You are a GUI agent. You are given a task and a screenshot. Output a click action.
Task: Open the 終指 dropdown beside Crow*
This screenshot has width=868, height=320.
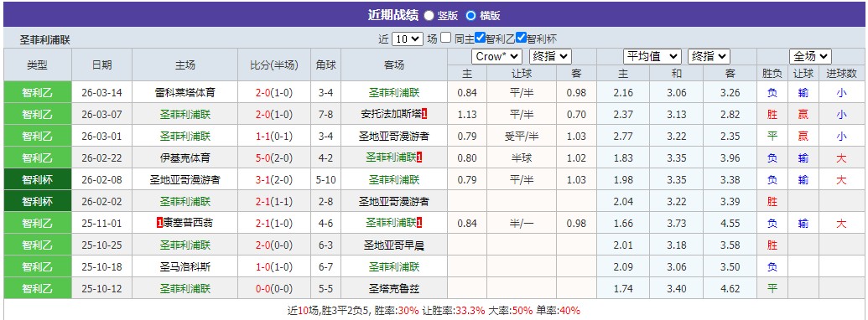tap(550, 56)
